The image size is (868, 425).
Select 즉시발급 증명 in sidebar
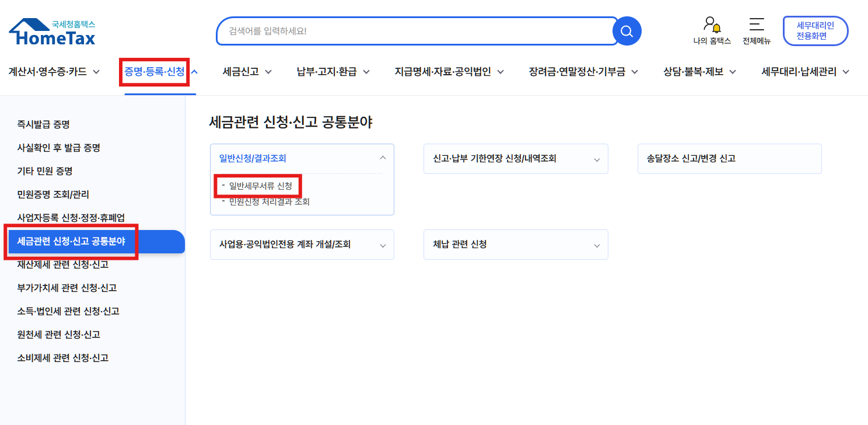(x=44, y=124)
